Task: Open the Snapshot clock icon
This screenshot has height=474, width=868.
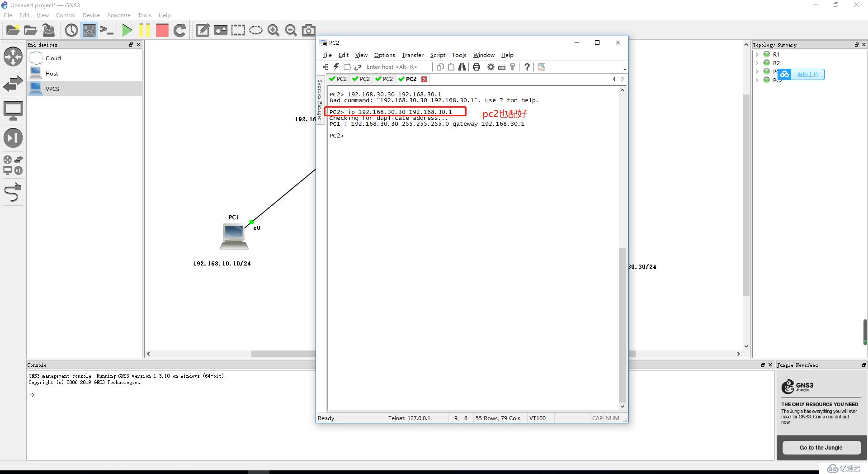Action: tap(71, 30)
